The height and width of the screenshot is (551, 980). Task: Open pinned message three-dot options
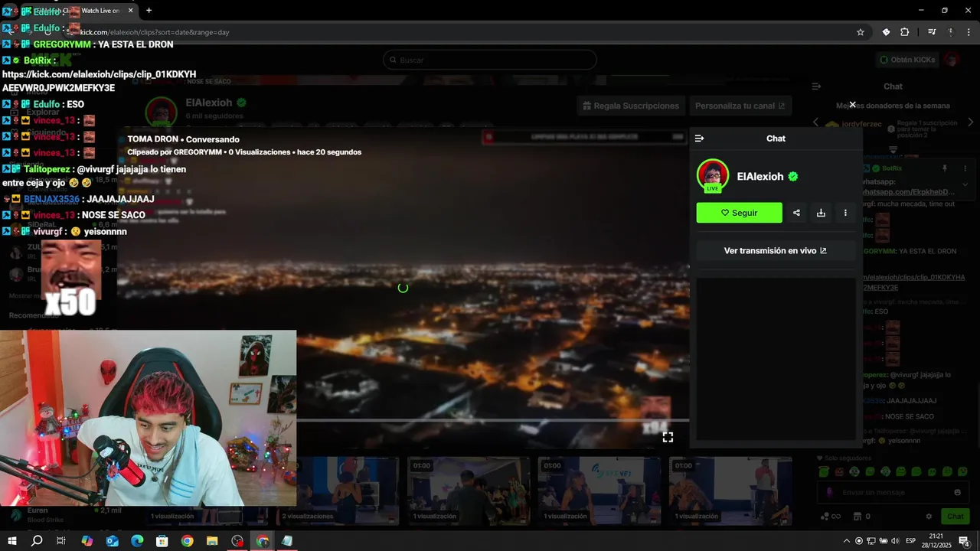965,168
